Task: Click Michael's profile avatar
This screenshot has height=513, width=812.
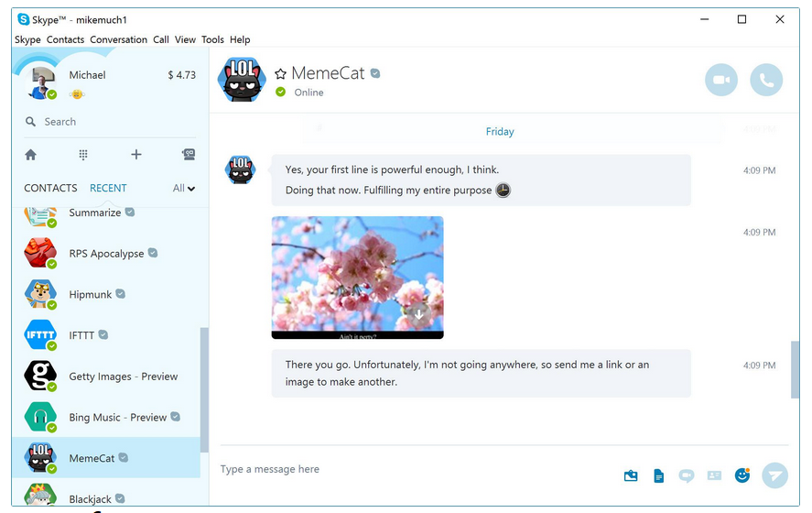Action: coord(40,82)
